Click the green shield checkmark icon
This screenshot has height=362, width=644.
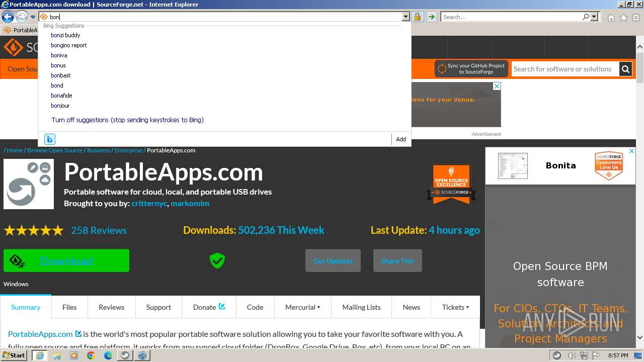[x=217, y=260]
